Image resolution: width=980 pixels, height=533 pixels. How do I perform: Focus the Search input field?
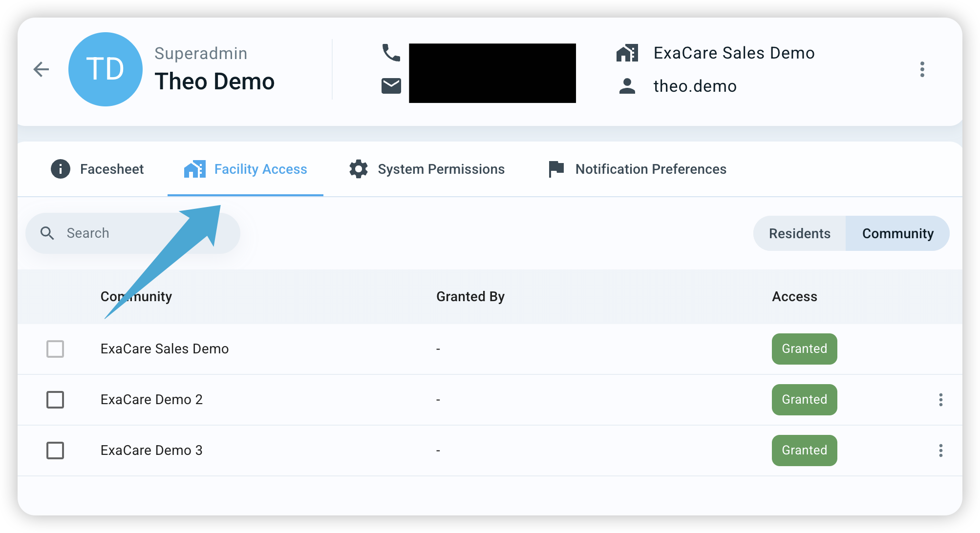pyautogui.click(x=133, y=233)
